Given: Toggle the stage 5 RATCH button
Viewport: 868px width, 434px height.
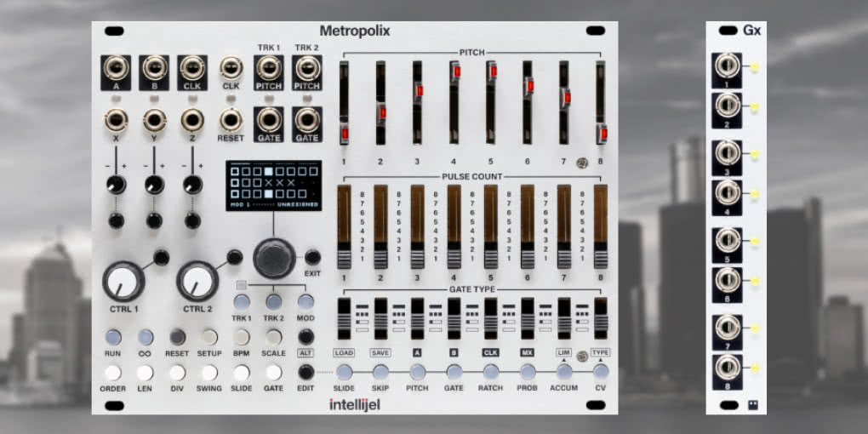Looking at the screenshot, I should pos(490,372).
